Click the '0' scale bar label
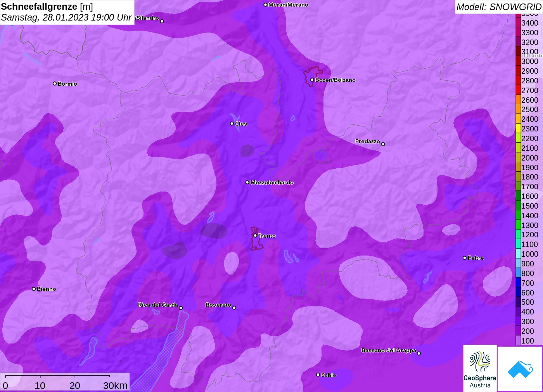The height and width of the screenshot is (392, 543). [x=5, y=385]
